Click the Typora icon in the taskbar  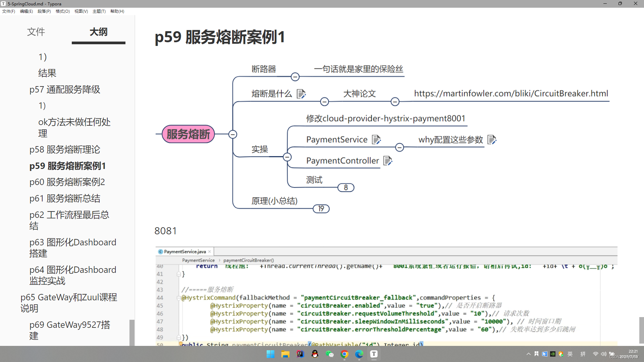tap(374, 354)
